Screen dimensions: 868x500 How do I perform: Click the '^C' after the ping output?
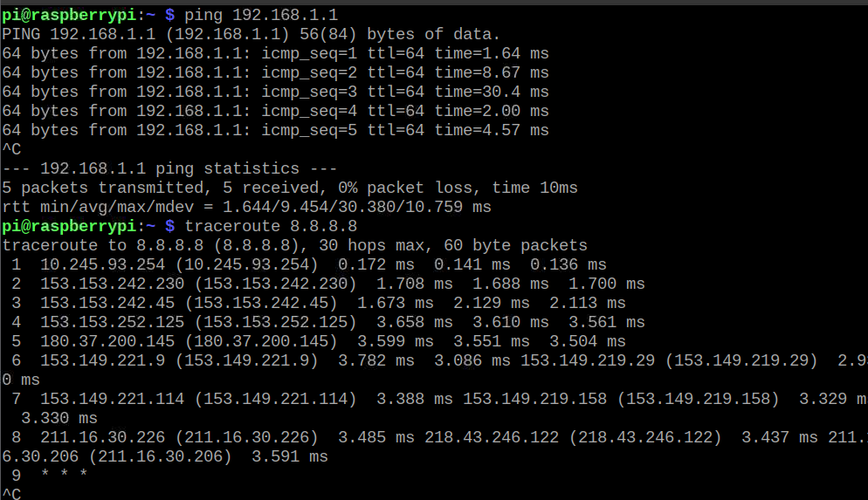point(11,149)
